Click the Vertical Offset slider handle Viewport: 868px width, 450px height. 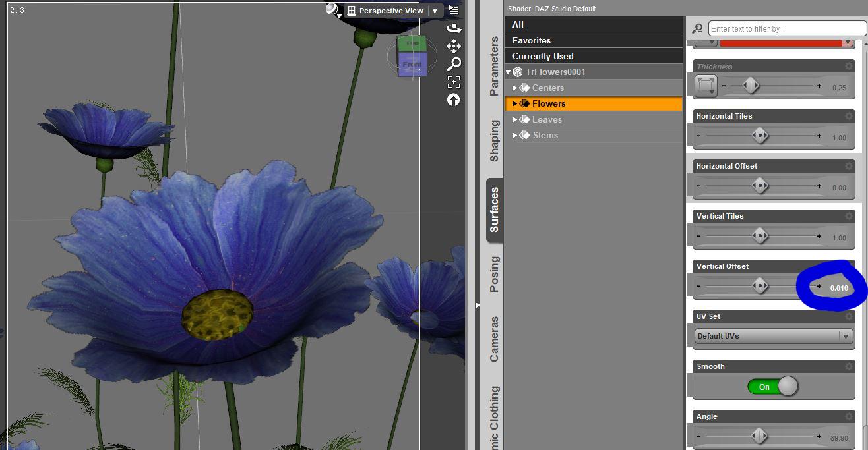(760, 286)
